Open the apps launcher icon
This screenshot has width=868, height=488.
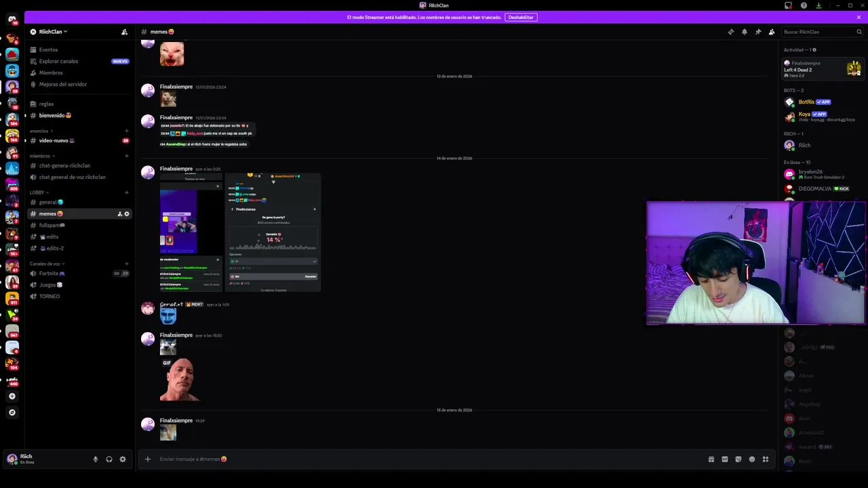pyautogui.click(x=766, y=459)
